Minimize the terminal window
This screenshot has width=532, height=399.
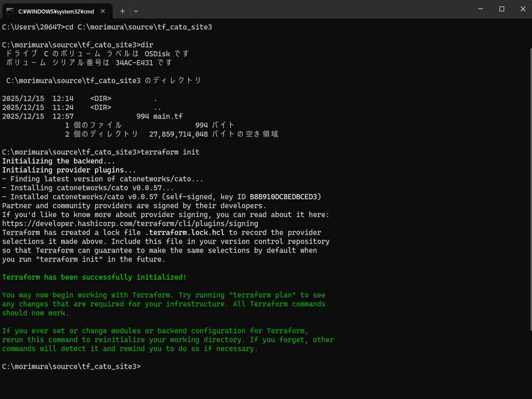point(480,9)
